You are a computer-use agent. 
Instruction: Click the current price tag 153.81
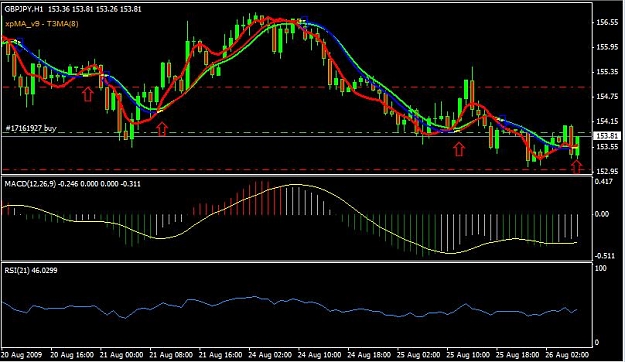point(607,136)
